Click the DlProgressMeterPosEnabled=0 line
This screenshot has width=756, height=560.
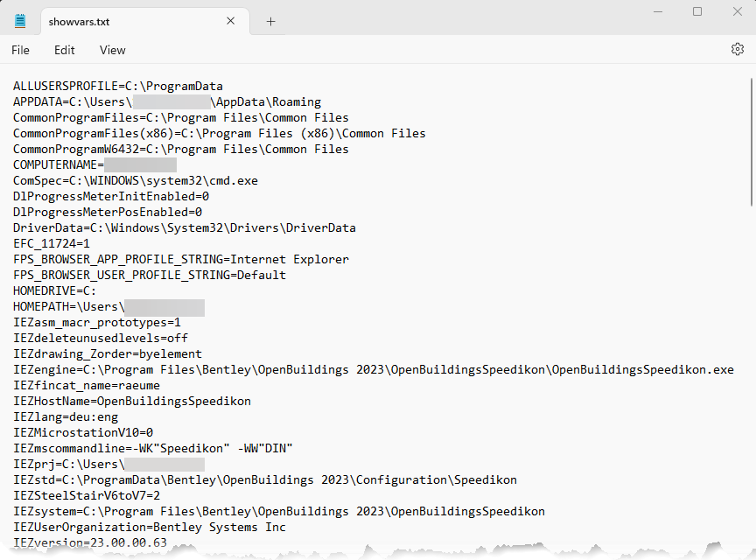pyautogui.click(x=108, y=213)
